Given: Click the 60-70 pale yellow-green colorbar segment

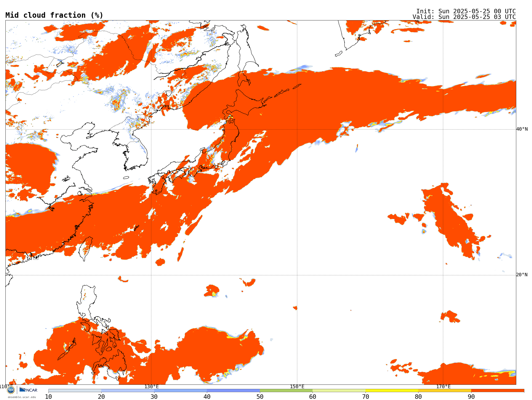Looking at the screenshot, I should pos(339,391).
